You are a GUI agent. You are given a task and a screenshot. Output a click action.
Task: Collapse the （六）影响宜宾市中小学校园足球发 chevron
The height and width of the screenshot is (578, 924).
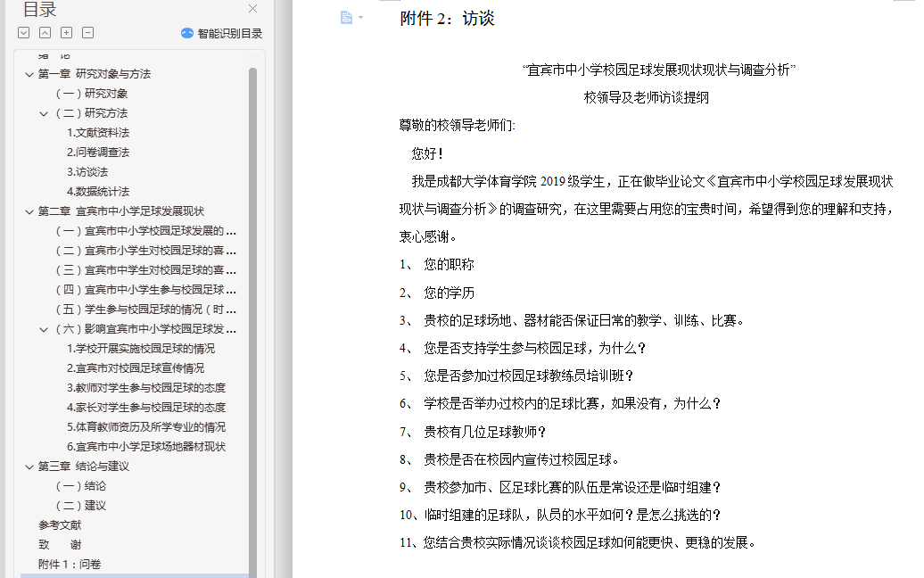[x=44, y=329]
